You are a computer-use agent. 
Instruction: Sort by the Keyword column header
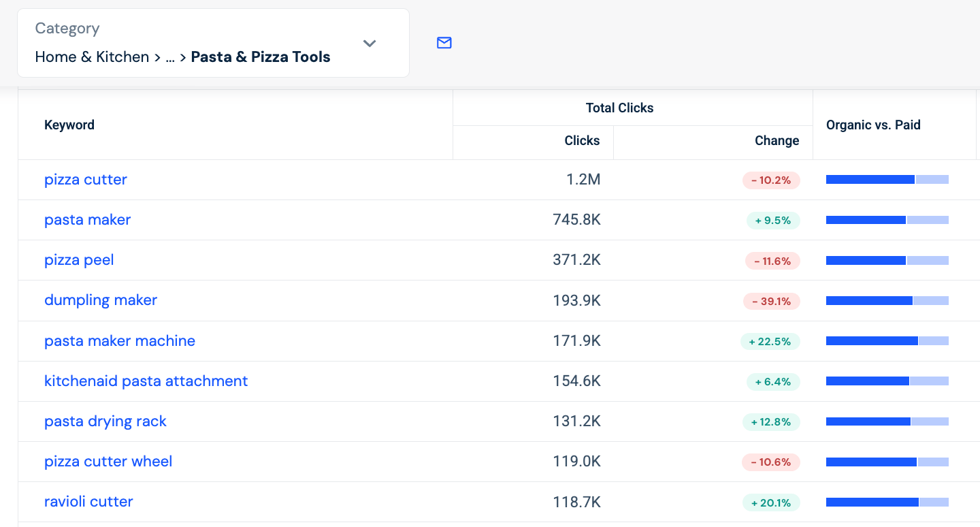click(69, 125)
